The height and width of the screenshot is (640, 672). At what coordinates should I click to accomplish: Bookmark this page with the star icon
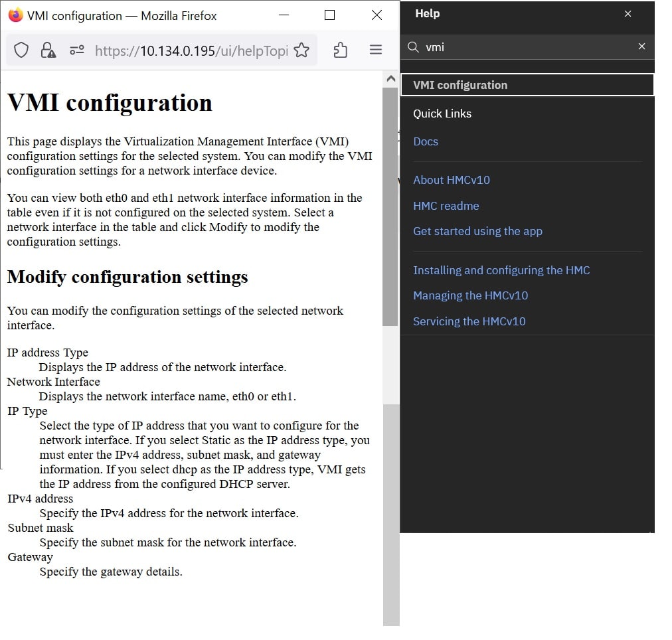tap(301, 50)
